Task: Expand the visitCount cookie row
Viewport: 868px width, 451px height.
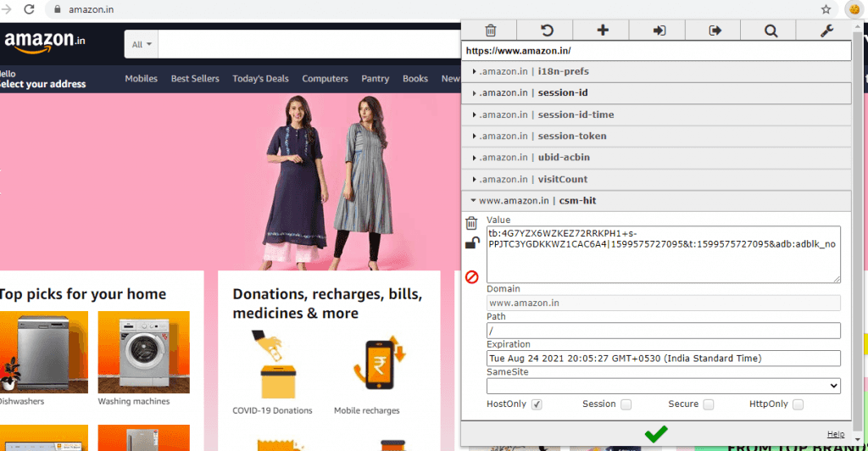Action: tap(657, 179)
